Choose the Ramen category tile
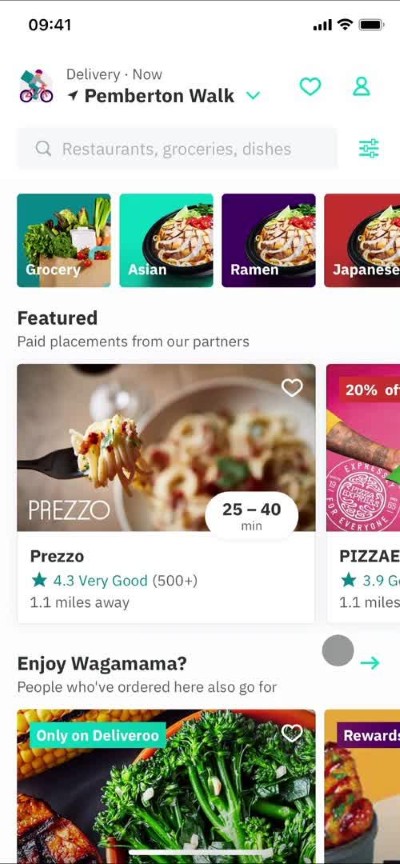The image size is (400, 864). click(x=269, y=240)
